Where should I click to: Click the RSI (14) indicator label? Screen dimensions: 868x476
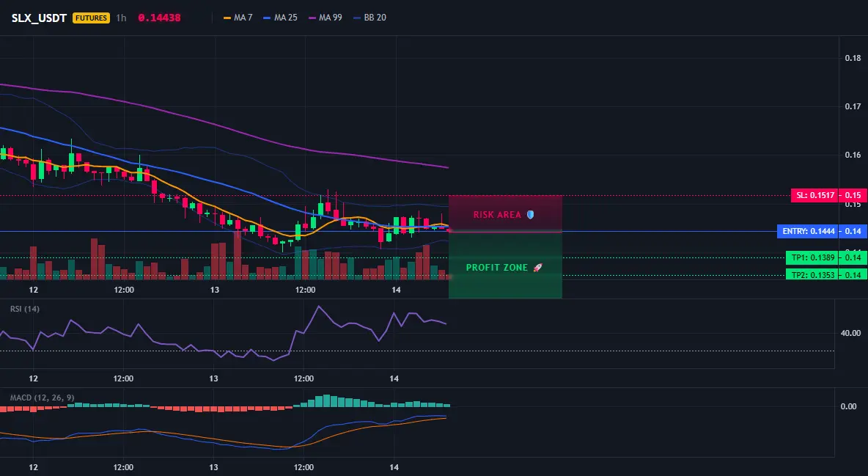(x=25, y=309)
